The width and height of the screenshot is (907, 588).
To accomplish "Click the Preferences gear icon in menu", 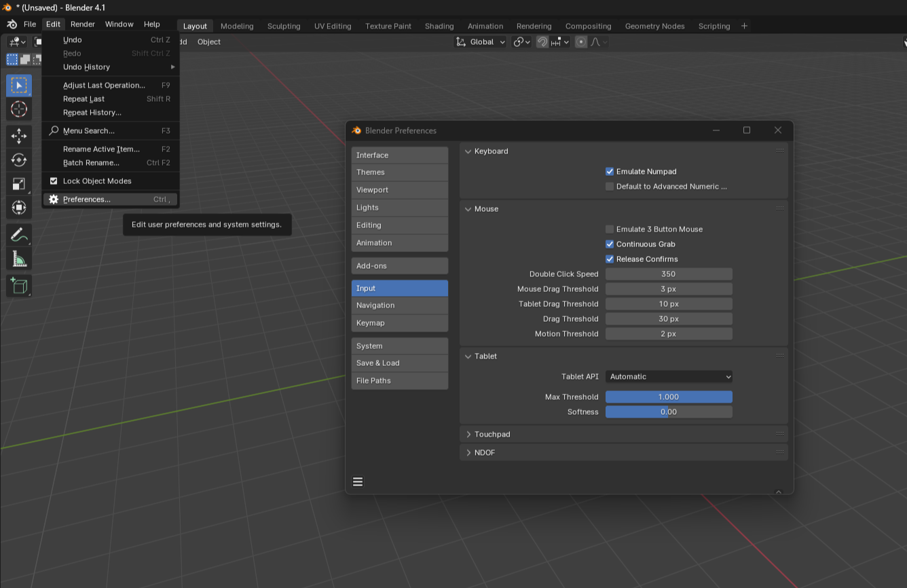I will pos(54,200).
